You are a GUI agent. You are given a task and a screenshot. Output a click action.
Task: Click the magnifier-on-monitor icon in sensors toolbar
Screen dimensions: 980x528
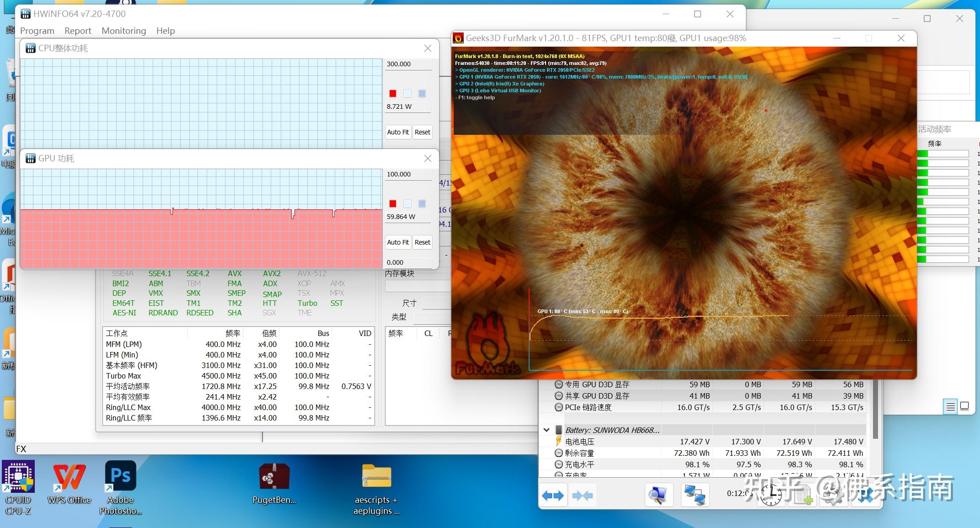(x=659, y=496)
